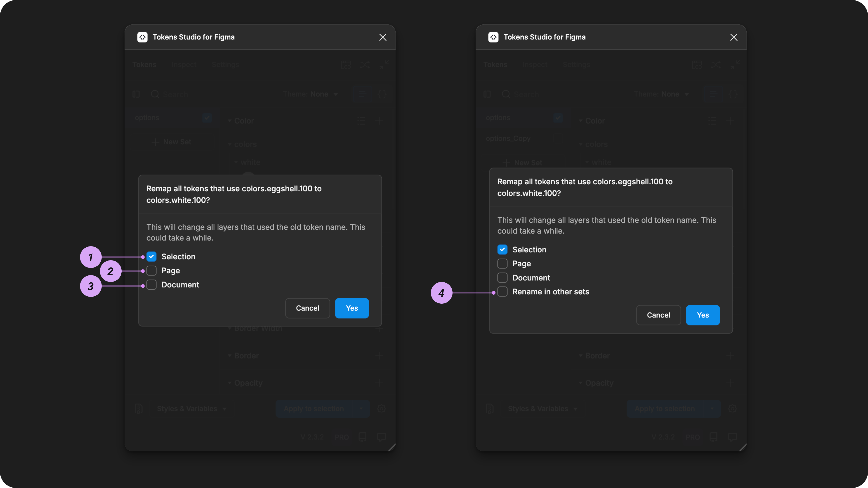868x488 pixels.
Task: Collapse colors group in left window
Action: click(242, 145)
